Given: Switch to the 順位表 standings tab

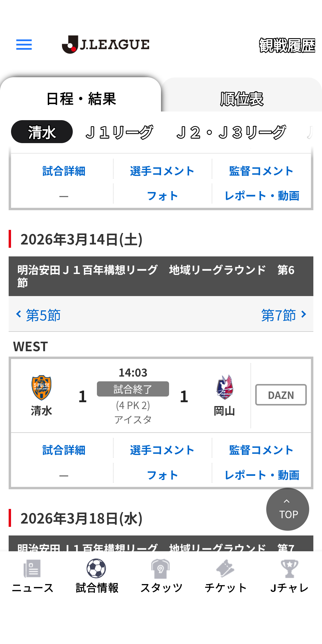Looking at the screenshot, I should coord(241,99).
